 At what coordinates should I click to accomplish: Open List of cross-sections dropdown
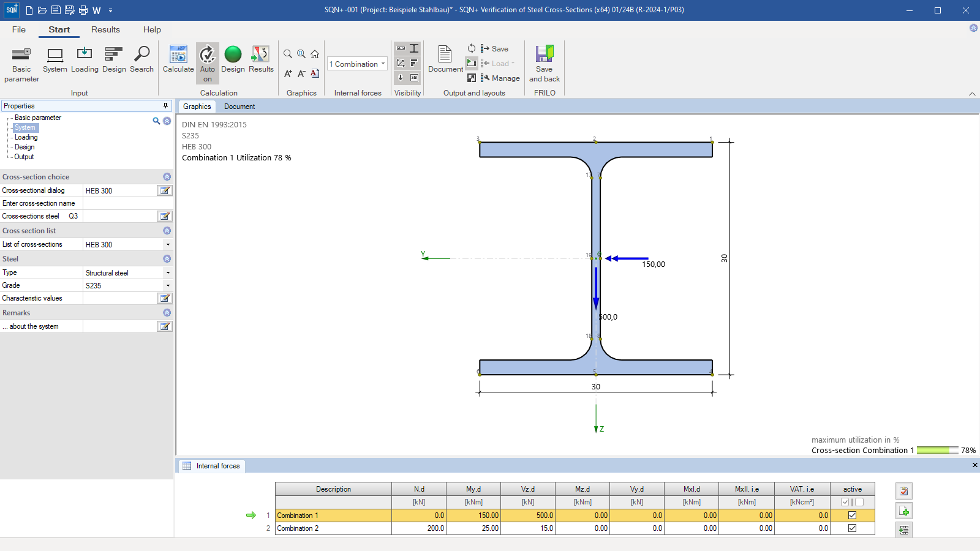(x=168, y=244)
